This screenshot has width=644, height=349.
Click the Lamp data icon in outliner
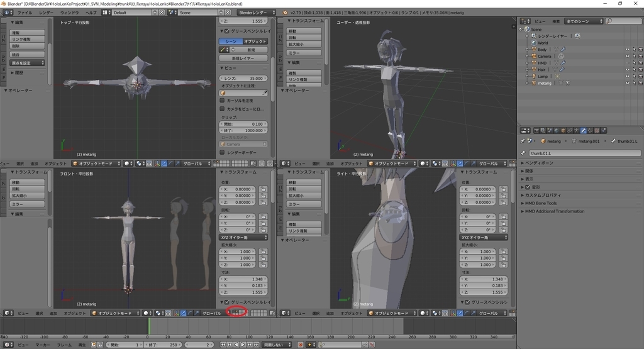pos(557,76)
